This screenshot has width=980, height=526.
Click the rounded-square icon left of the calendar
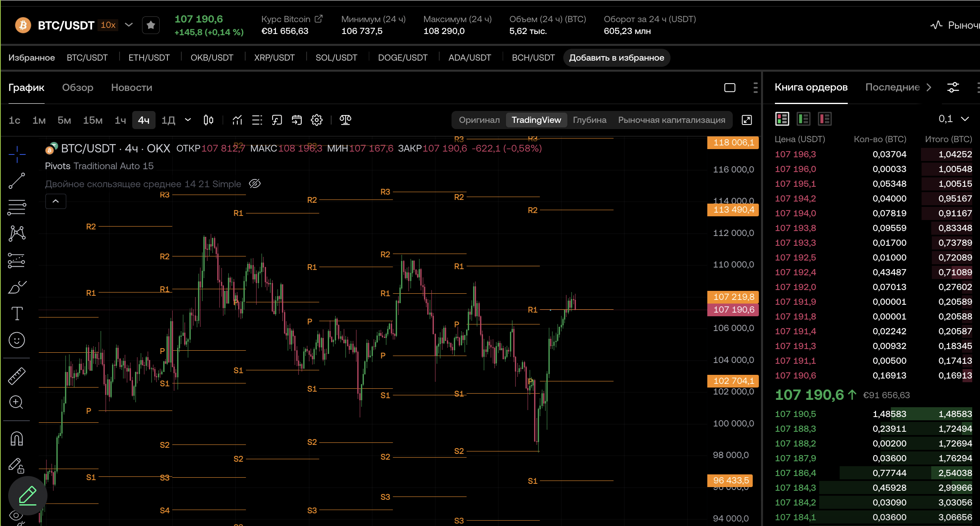tap(277, 120)
